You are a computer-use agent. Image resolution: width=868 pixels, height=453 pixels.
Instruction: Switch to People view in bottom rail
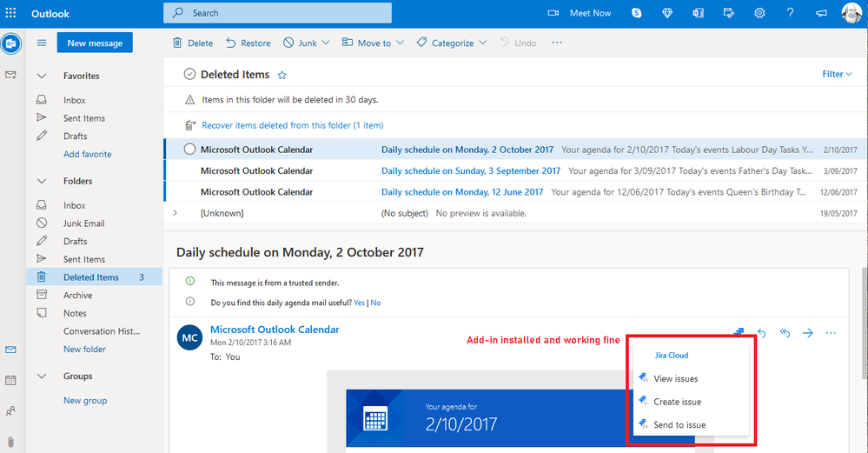pyautogui.click(x=10, y=411)
